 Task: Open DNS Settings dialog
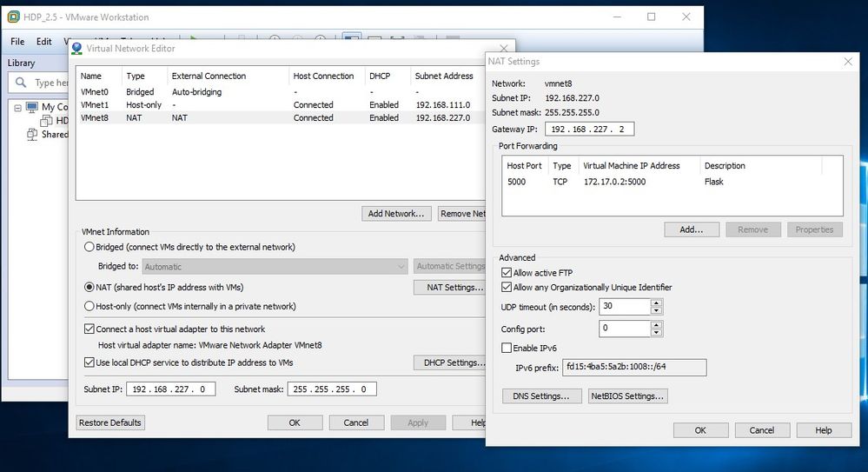541,396
